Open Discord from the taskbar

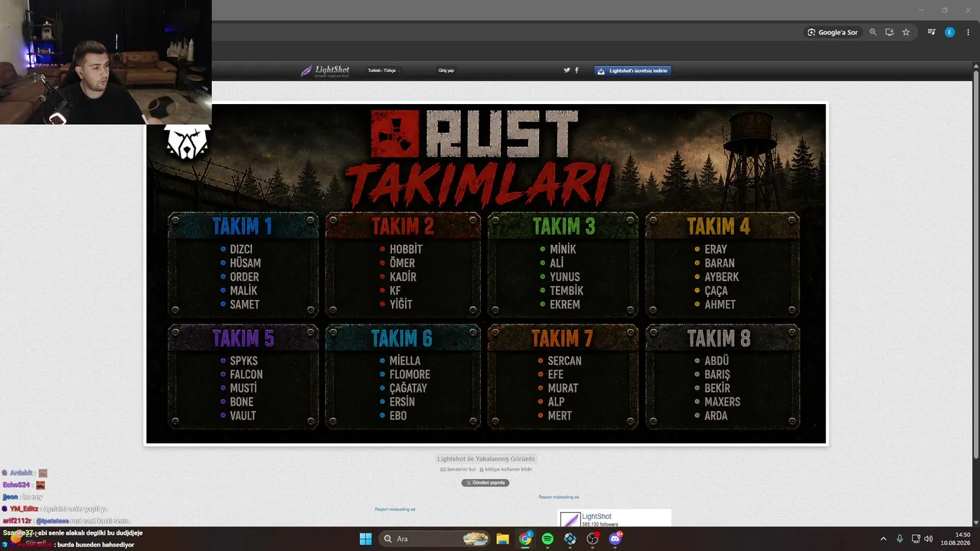click(x=615, y=539)
